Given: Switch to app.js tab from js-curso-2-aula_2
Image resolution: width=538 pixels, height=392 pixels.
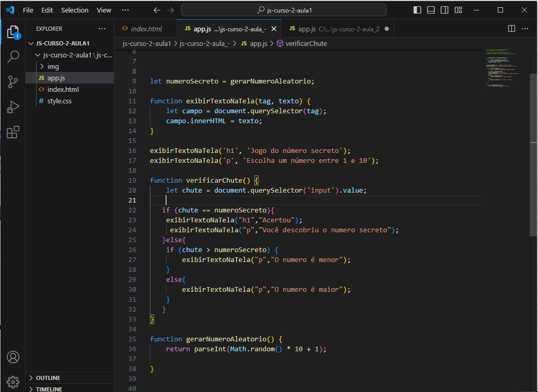Looking at the screenshot, I should tap(337, 29).
